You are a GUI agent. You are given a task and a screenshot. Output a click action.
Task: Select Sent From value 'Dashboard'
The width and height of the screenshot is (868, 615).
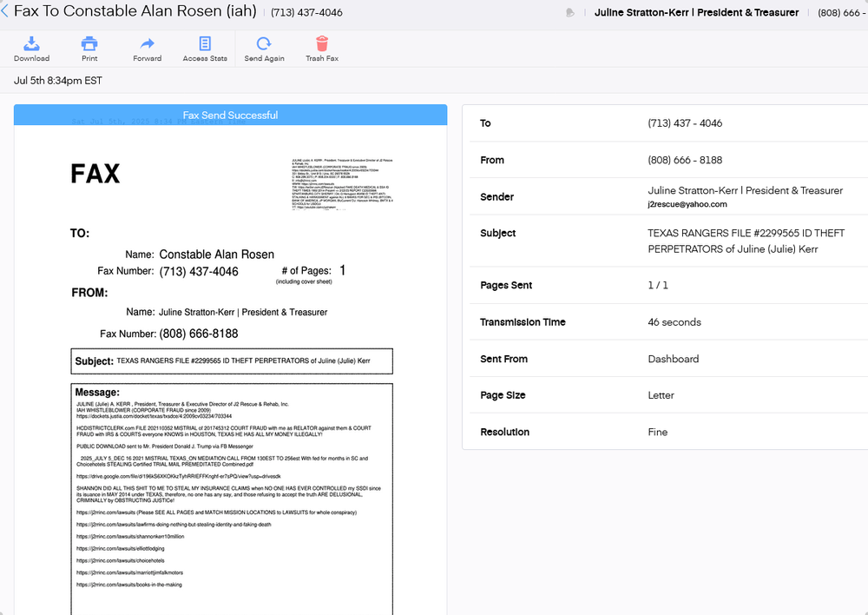click(x=674, y=359)
